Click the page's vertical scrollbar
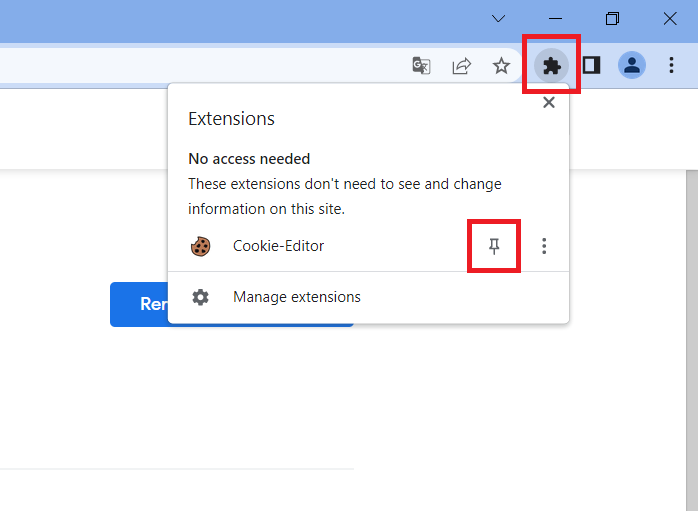 click(690, 300)
